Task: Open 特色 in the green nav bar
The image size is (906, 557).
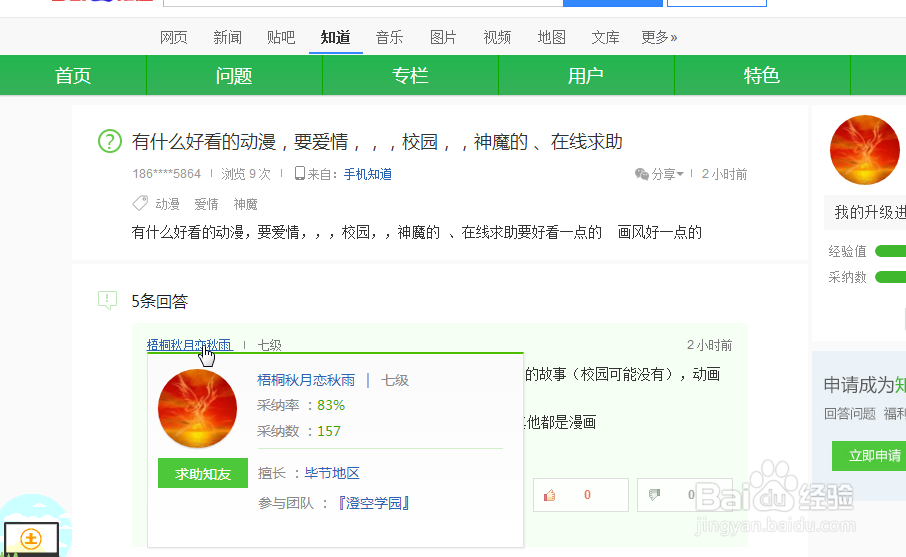Action: tap(762, 75)
